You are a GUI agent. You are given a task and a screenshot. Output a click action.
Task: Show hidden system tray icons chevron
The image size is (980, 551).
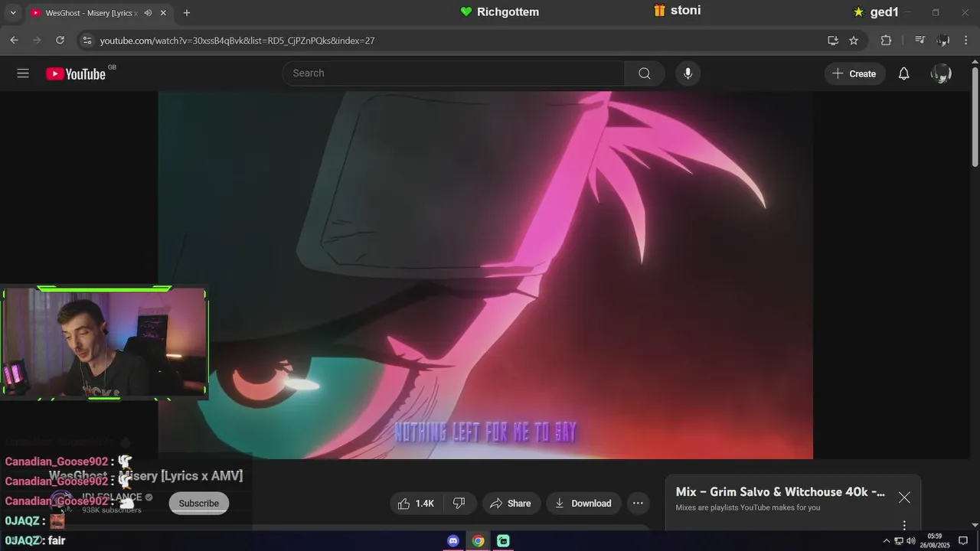coord(887,541)
